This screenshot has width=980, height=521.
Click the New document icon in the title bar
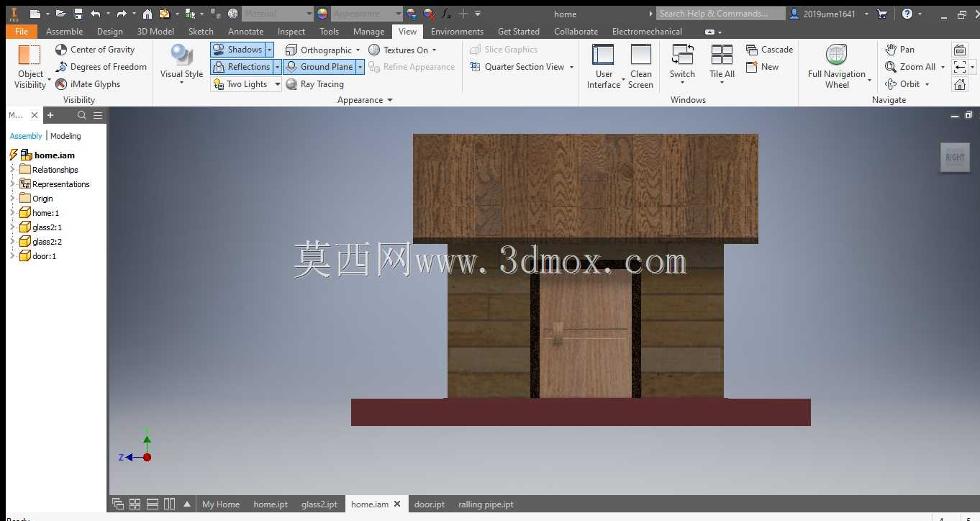coord(35,14)
